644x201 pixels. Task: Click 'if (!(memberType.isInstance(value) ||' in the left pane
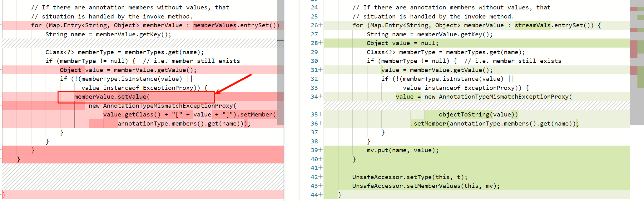126,79
